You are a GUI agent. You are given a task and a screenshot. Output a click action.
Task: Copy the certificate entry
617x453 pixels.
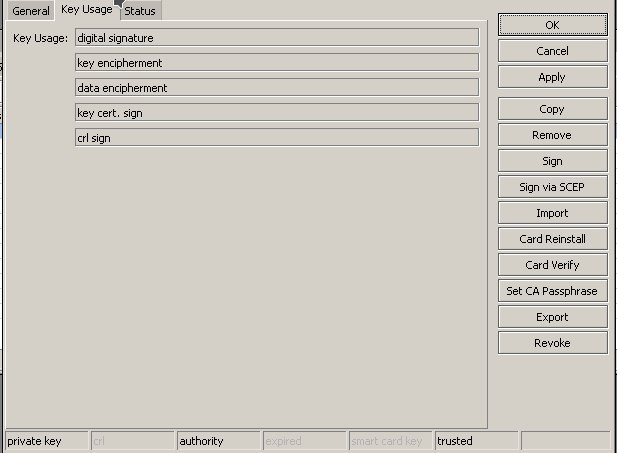552,109
